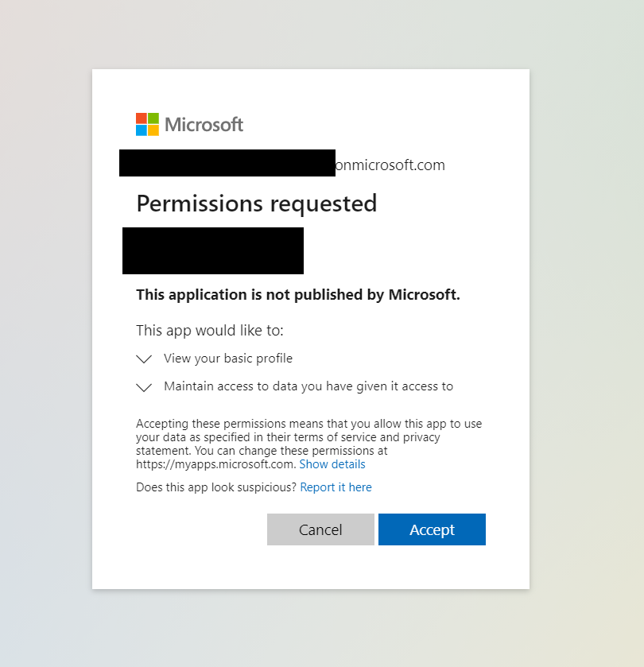Click the chevron beside "Maintain access to data"
This screenshot has width=644, height=667.
[x=144, y=387]
